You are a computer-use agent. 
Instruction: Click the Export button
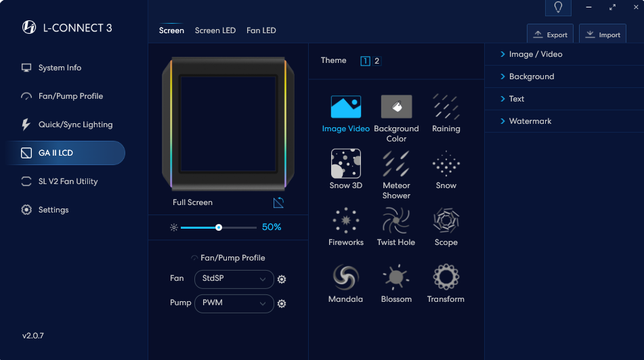pos(550,35)
